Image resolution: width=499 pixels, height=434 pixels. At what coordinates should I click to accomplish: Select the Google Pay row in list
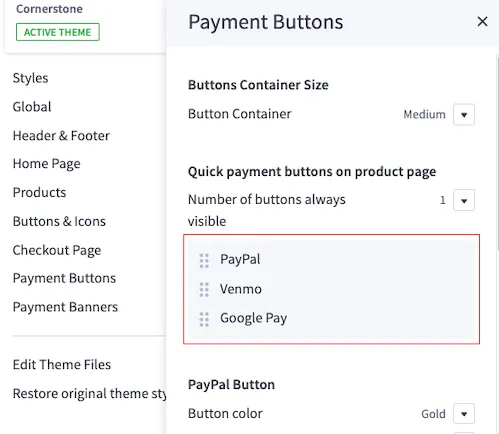click(331, 319)
